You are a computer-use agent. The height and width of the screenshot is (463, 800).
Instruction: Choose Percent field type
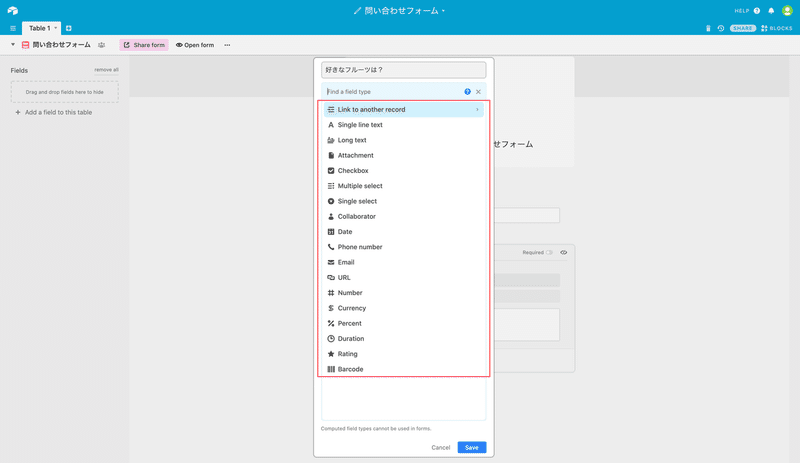[x=404, y=324]
